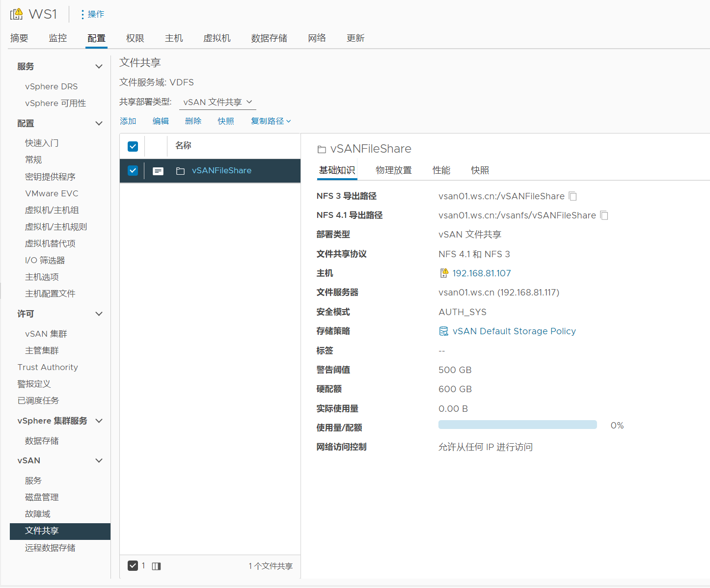Open 主机配置文件 in sidebar
Image resolution: width=710 pixels, height=588 pixels.
click(x=50, y=294)
